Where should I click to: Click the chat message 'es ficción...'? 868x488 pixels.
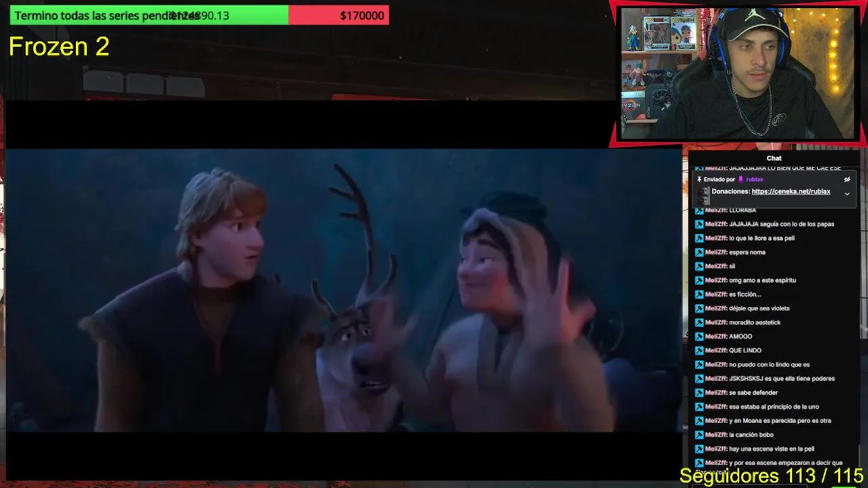tap(745, 295)
